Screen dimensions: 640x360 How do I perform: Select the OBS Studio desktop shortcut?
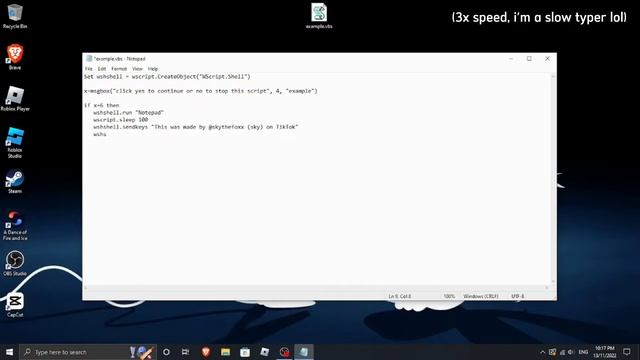[x=15, y=263]
